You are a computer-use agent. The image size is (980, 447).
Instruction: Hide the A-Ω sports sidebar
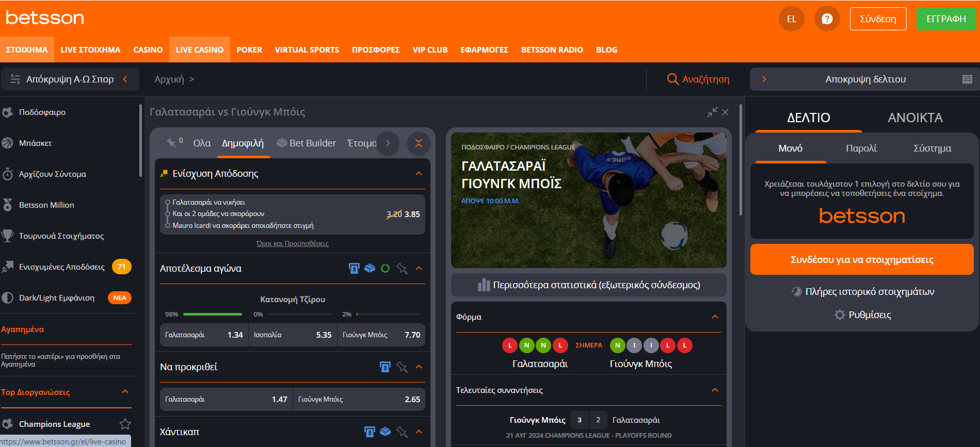point(70,79)
